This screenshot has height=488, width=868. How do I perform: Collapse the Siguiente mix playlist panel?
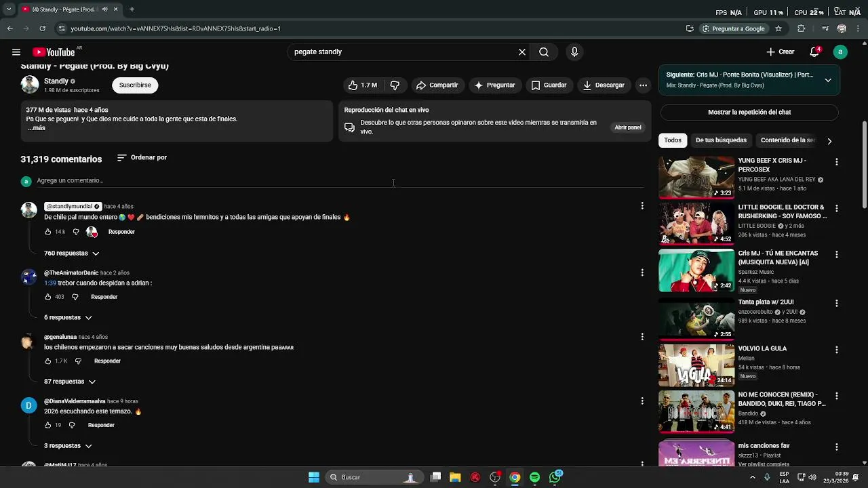(x=828, y=80)
